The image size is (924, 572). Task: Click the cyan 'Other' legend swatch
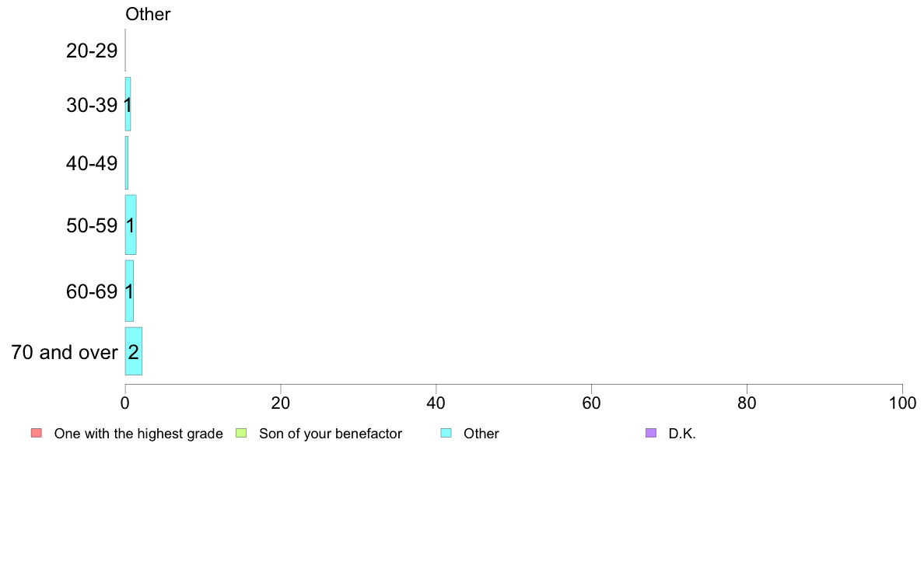pos(446,433)
